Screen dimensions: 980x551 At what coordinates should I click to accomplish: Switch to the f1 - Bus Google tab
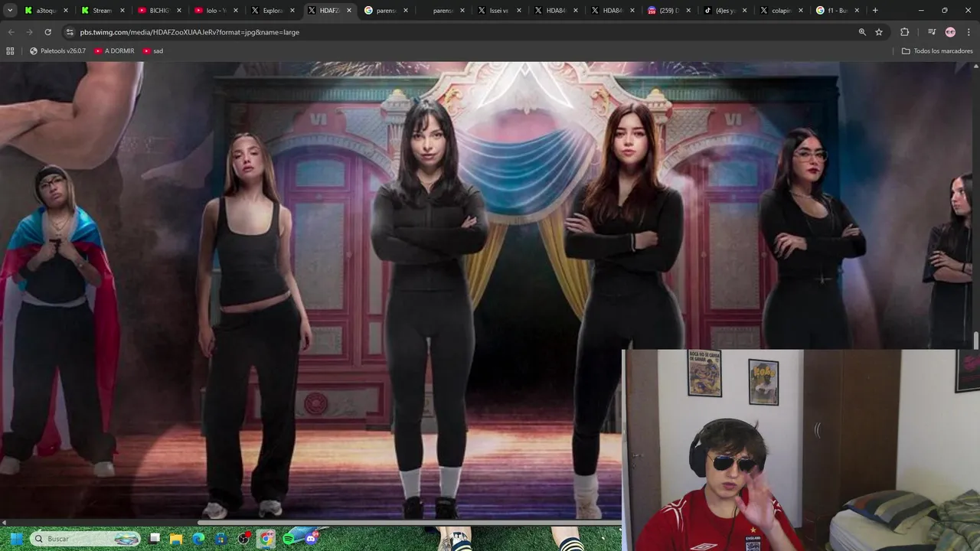pyautogui.click(x=838, y=11)
